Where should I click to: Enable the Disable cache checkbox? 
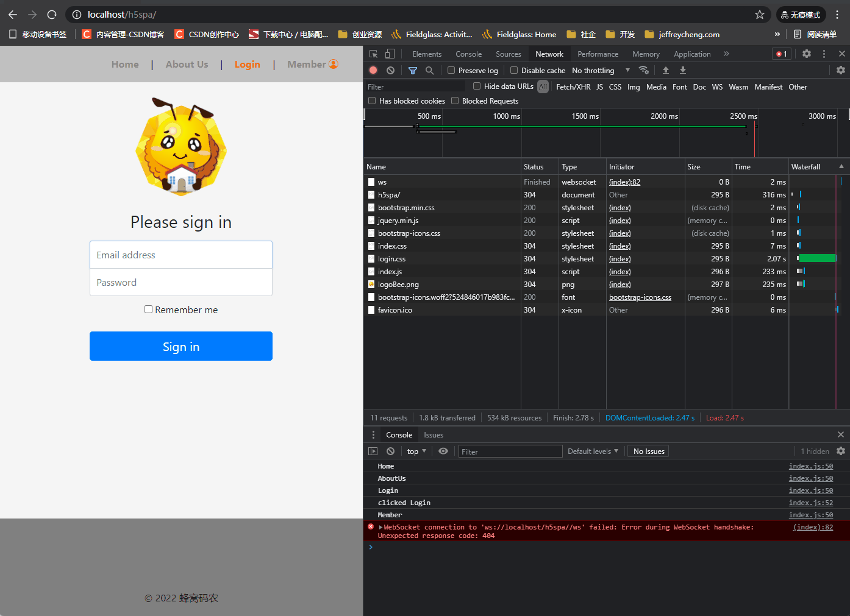point(514,70)
